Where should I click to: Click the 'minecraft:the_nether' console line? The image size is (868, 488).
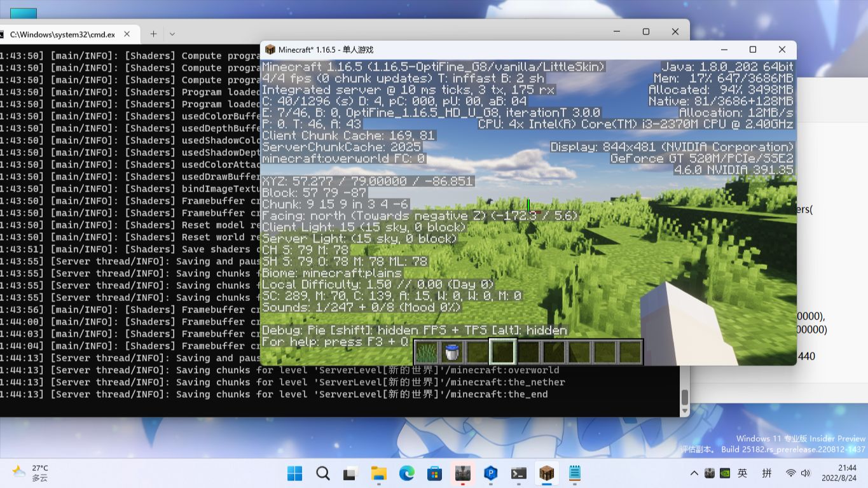282,382
